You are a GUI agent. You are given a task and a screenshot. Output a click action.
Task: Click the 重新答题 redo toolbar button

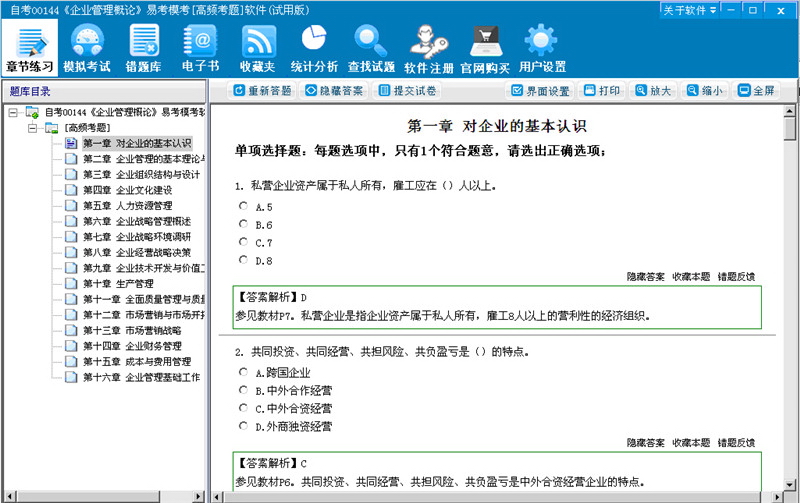tap(262, 91)
